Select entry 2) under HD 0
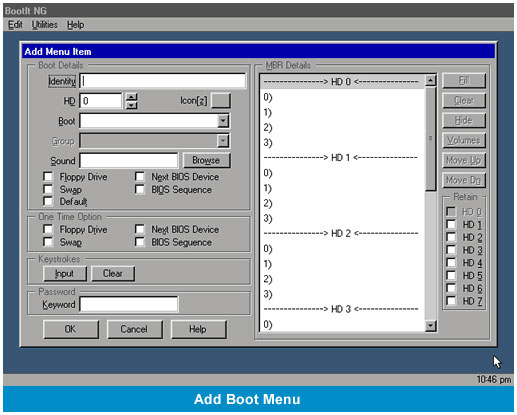This screenshot has height=415, width=517. click(x=342, y=127)
